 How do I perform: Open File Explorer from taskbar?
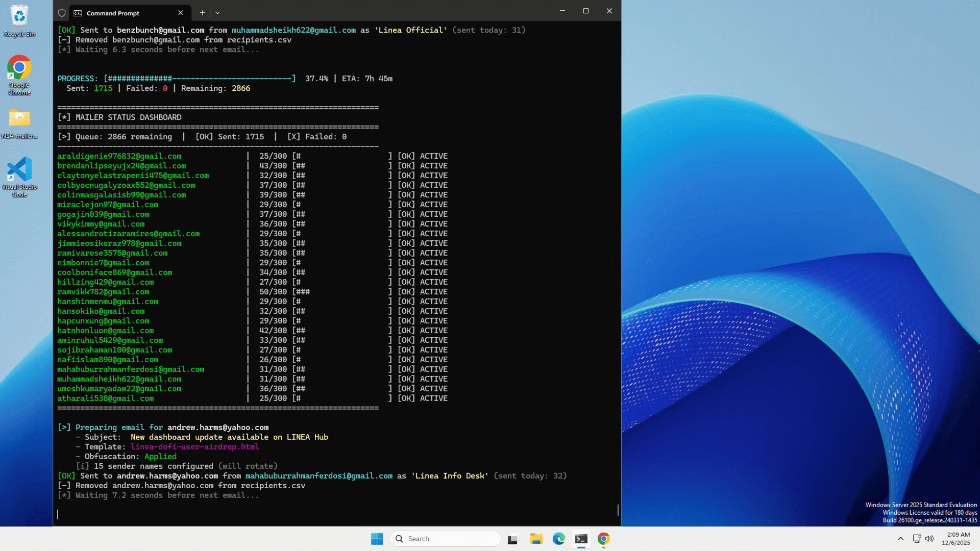pos(536,539)
